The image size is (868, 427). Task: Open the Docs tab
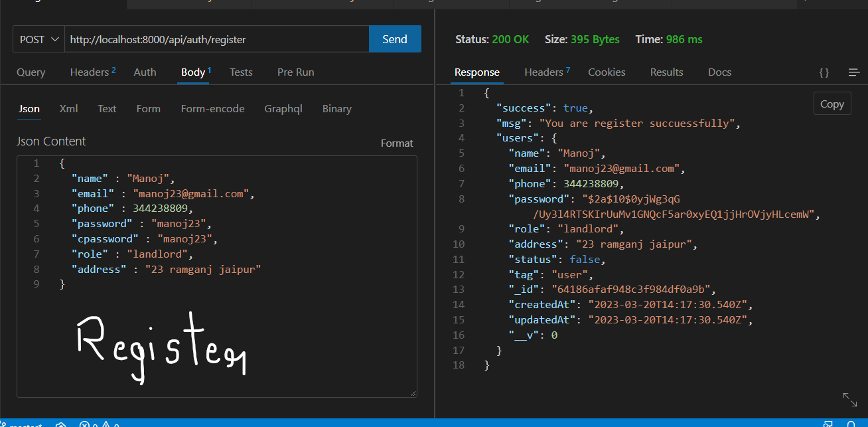pyautogui.click(x=719, y=72)
